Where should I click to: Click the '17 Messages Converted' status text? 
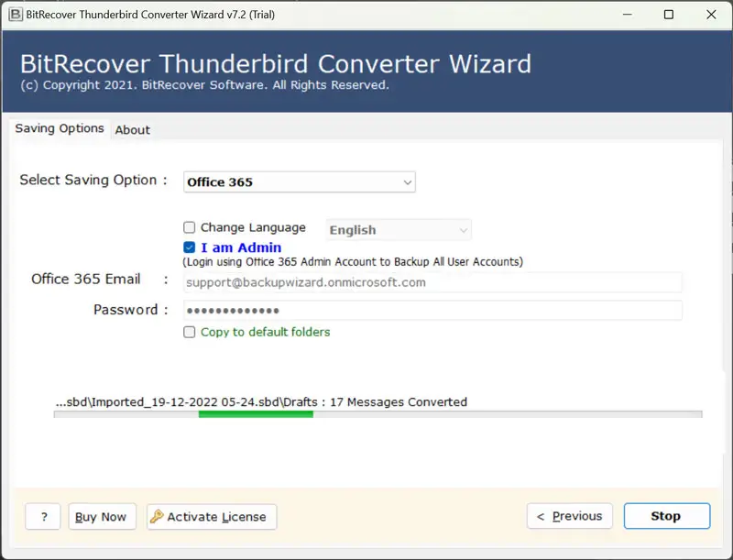(x=399, y=402)
